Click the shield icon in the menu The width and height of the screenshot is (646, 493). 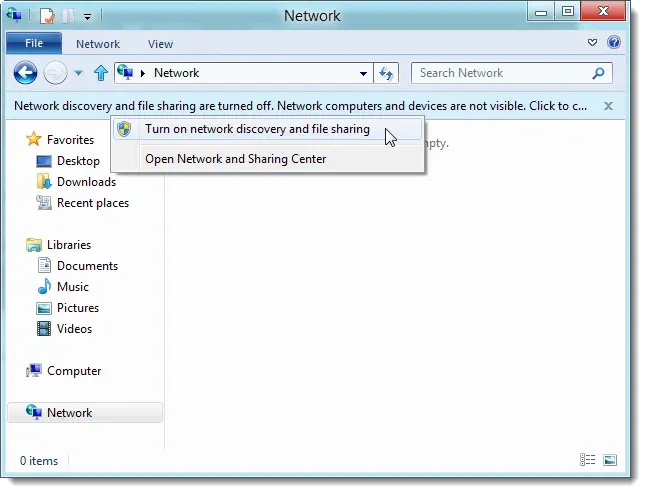[124, 129]
